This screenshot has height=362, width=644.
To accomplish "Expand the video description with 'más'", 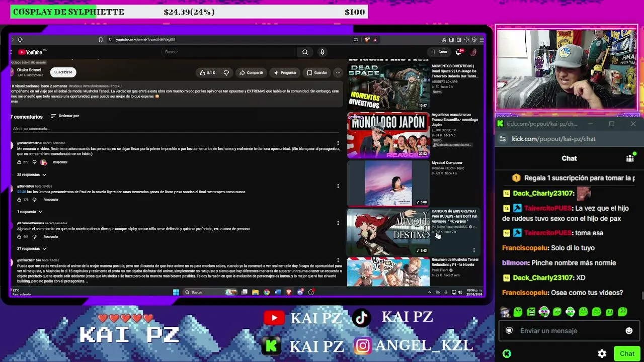I will point(14,102).
